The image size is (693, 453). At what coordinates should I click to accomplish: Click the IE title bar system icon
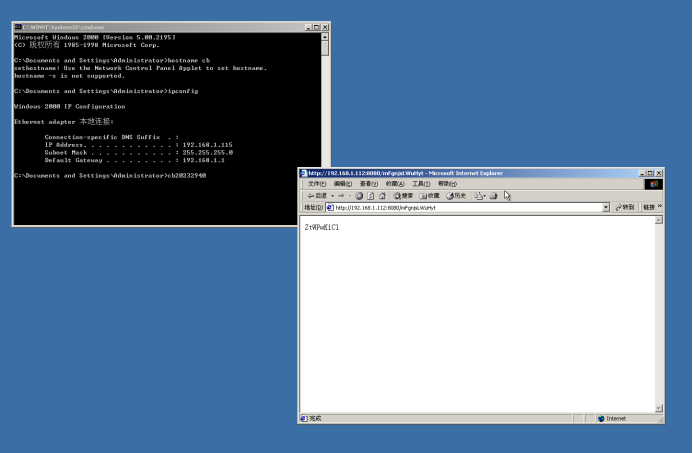303,173
